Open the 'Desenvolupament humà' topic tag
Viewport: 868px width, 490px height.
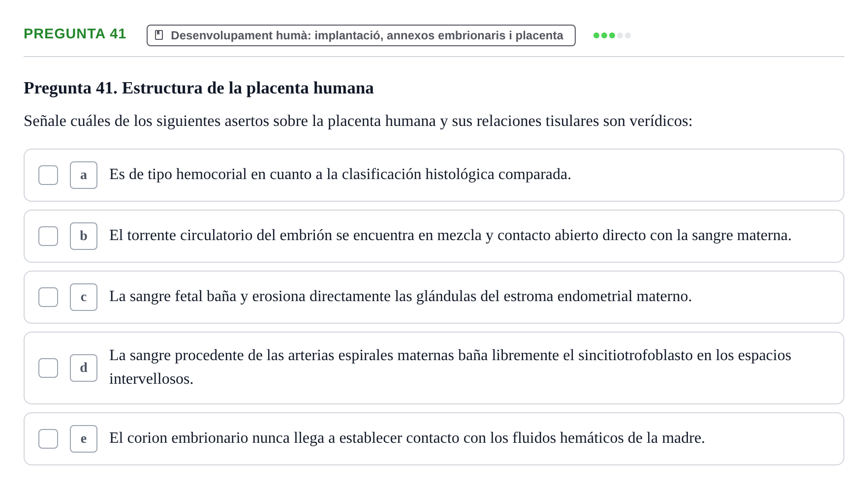(361, 35)
